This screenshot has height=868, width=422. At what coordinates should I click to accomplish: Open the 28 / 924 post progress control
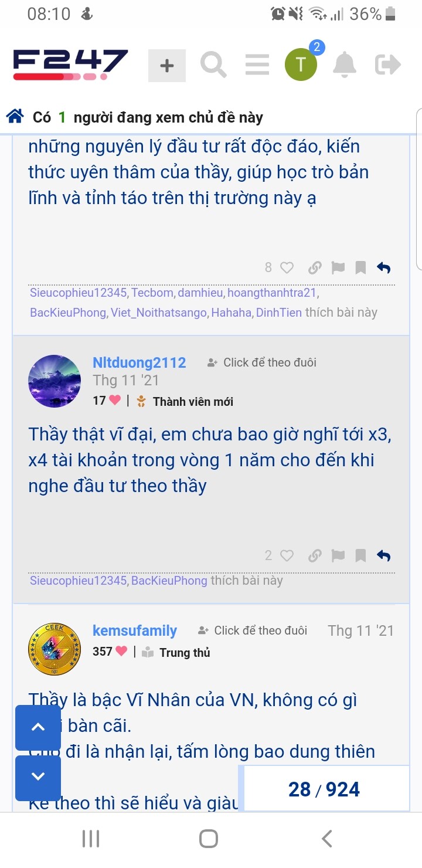(324, 789)
